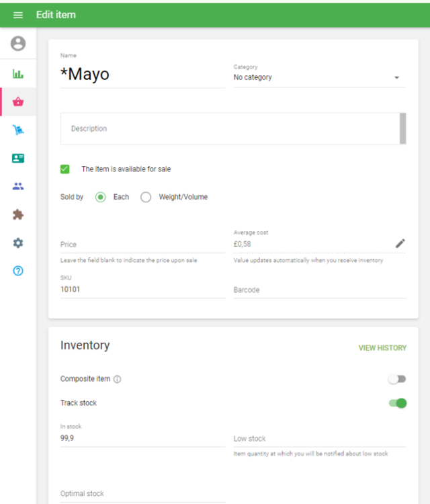This screenshot has width=430, height=504.
Task: Click the user account profile icon
Action: pos(18,44)
